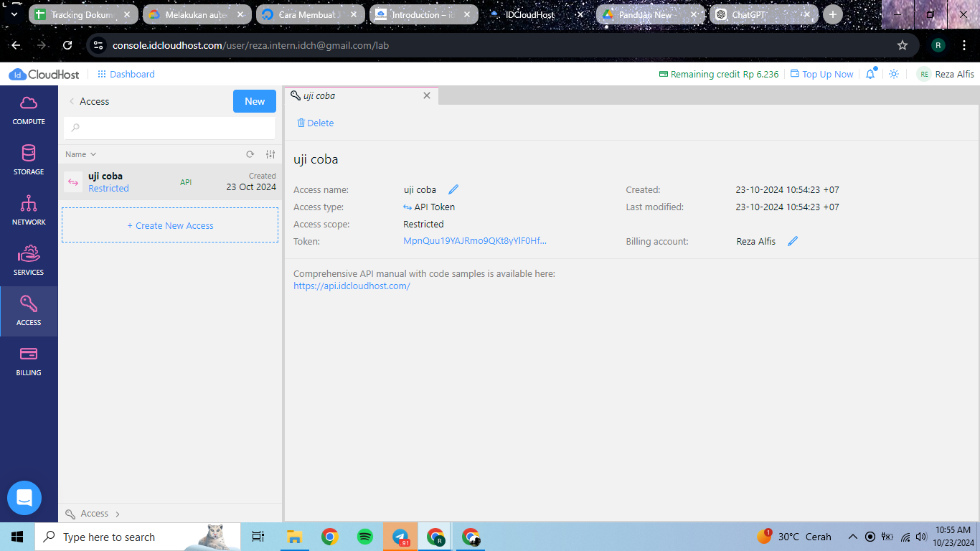980x551 pixels.
Task: Switch to Introduction browser tab
Action: pyautogui.click(x=423, y=14)
